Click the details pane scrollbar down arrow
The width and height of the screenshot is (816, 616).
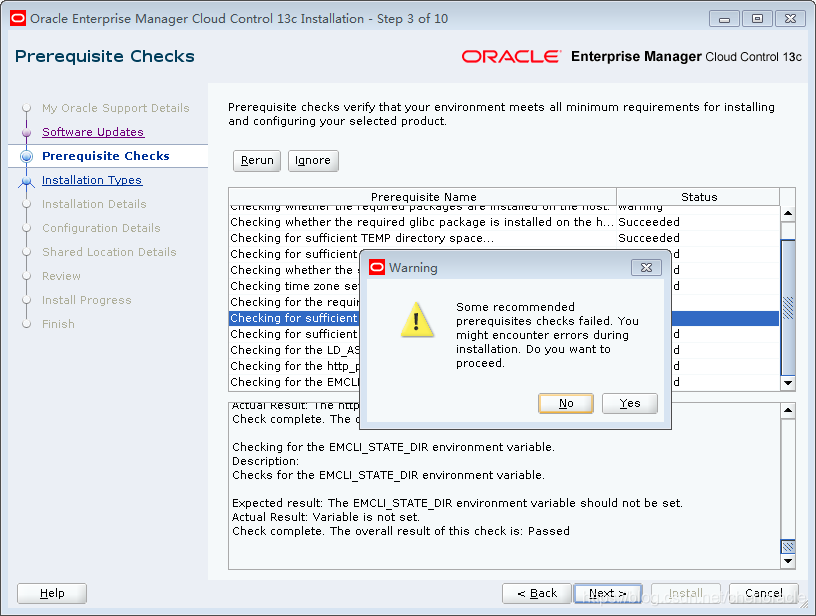788,561
